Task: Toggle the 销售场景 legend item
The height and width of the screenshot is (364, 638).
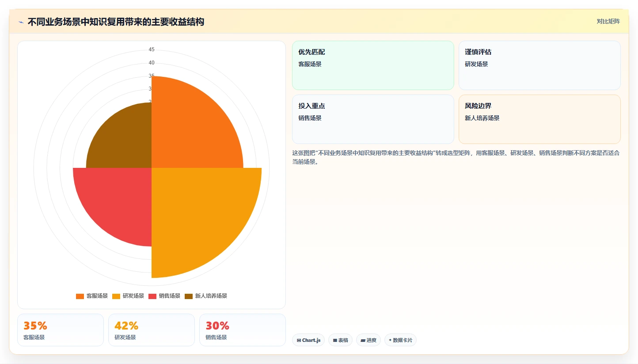Action: click(x=164, y=296)
